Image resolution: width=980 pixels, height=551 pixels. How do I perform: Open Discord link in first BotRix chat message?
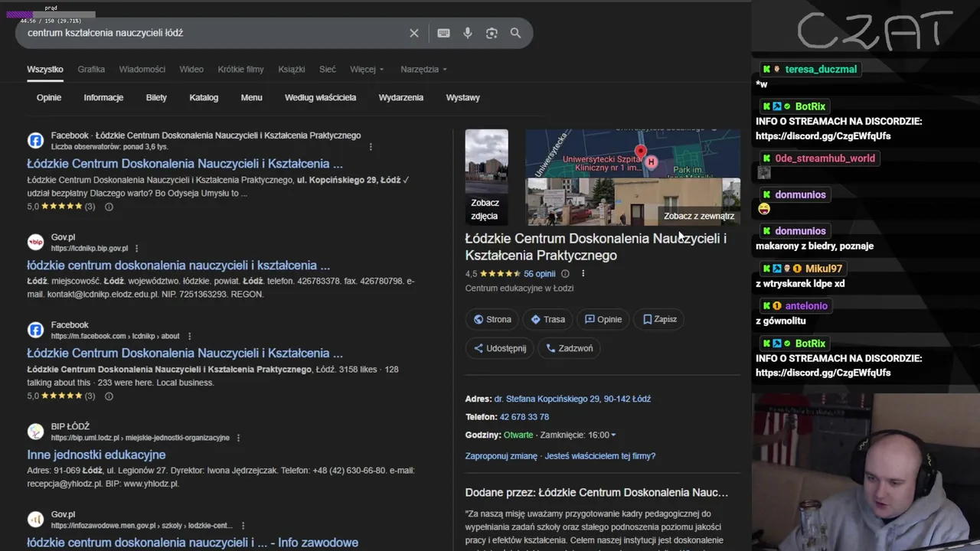pos(823,136)
